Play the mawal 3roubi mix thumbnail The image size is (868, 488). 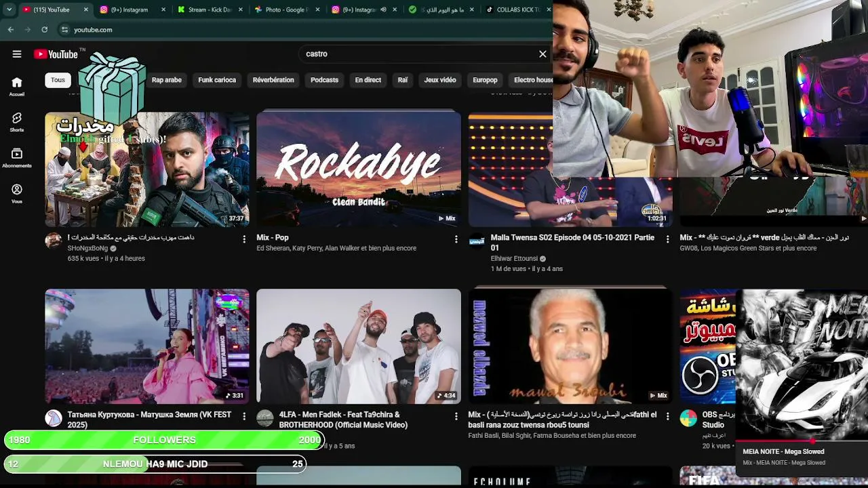(x=570, y=346)
